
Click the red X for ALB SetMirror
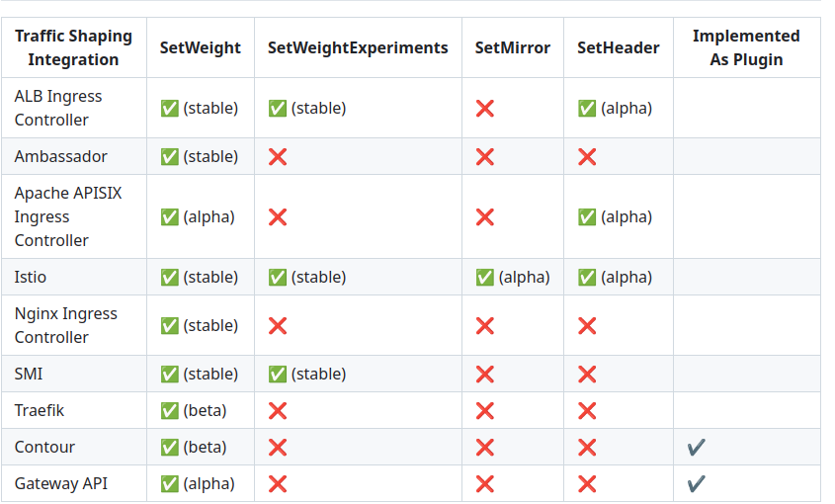click(484, 109)
